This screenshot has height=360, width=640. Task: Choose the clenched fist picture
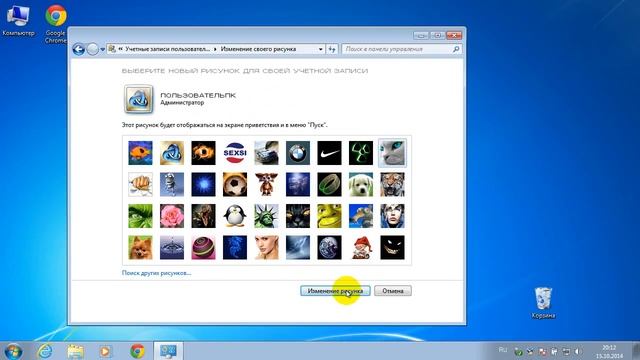pos(140,184)
